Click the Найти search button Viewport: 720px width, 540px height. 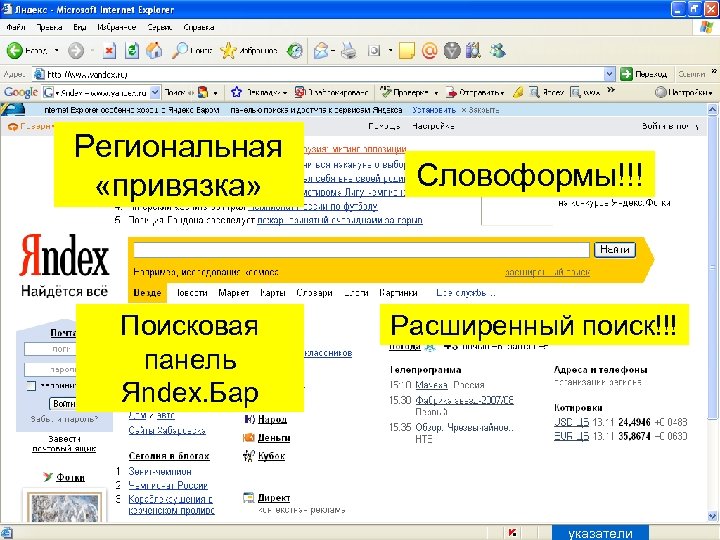pyautogui.click(x=615, y=249)
